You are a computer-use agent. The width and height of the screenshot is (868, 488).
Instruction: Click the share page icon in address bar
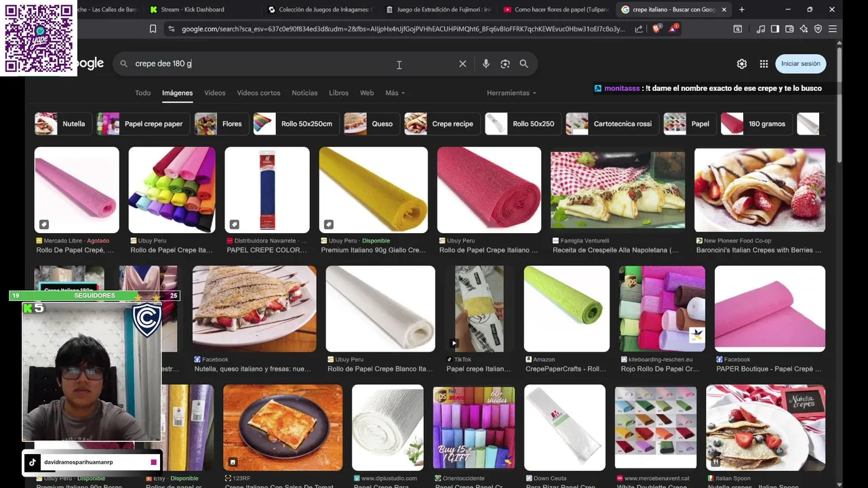(x=639, y=29)
